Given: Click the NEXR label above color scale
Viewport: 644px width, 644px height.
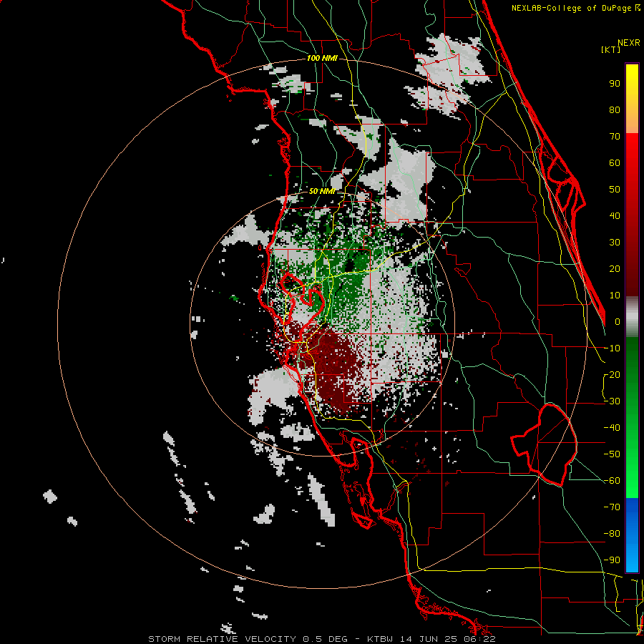Looking at the screenshot, I should [629, 43].
